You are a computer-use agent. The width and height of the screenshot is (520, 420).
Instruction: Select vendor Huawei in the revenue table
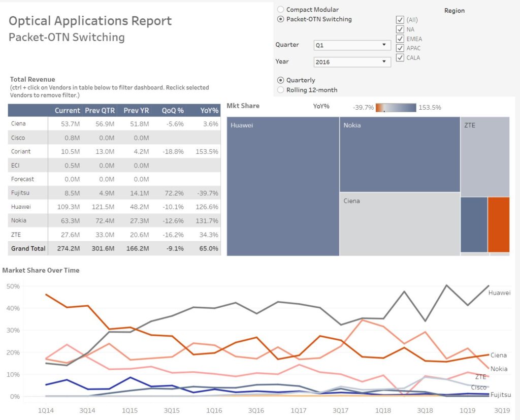point(21,207)
